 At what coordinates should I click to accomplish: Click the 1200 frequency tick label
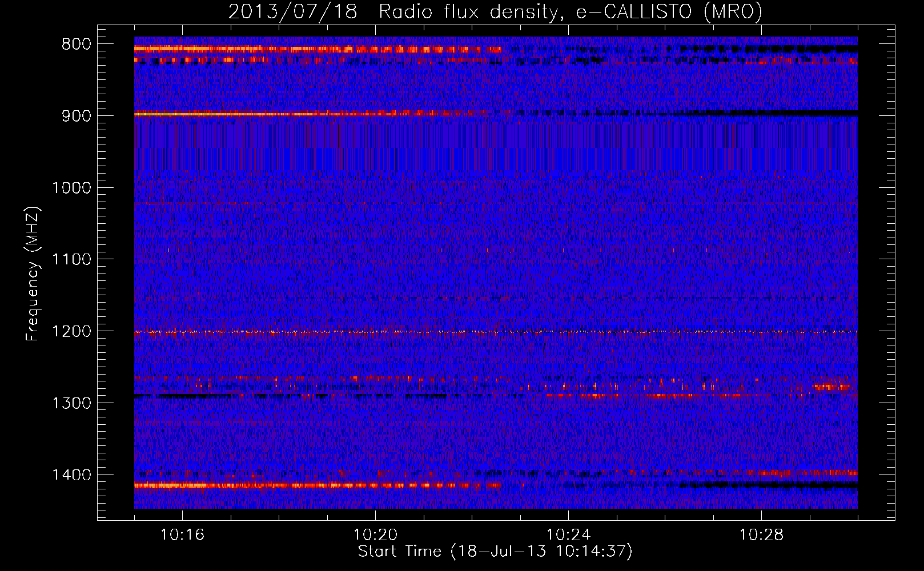point(71,331)
